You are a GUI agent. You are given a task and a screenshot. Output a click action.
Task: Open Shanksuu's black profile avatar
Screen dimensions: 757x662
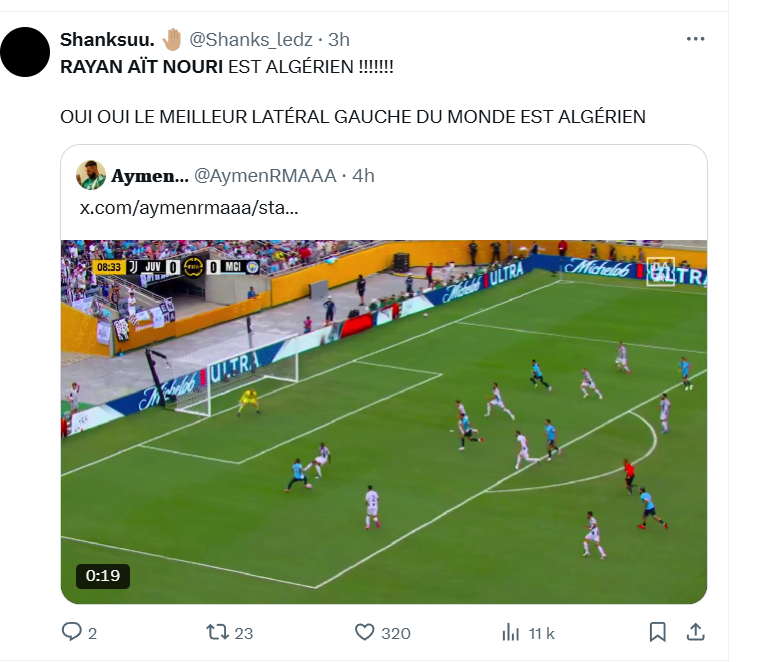point(25,52)
